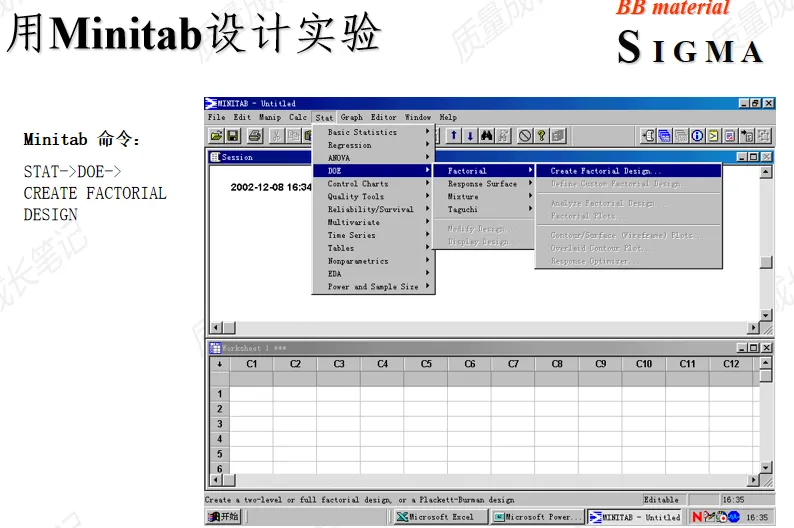Click Session window scroll-up arrow

[766, 172]
